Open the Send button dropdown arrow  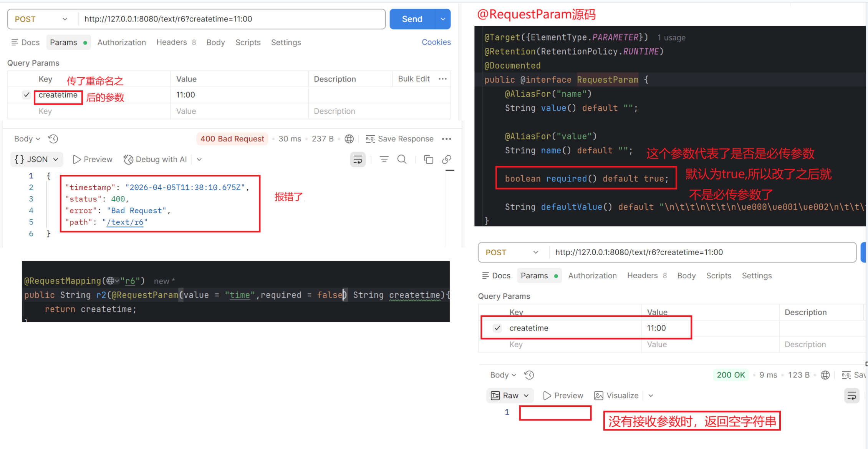coord(443,19)
